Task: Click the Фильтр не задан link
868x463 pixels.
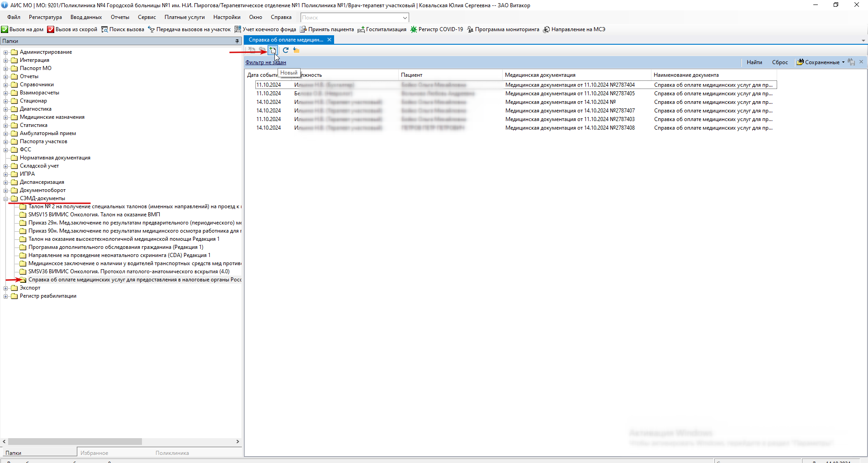Action: pos(266,62)
